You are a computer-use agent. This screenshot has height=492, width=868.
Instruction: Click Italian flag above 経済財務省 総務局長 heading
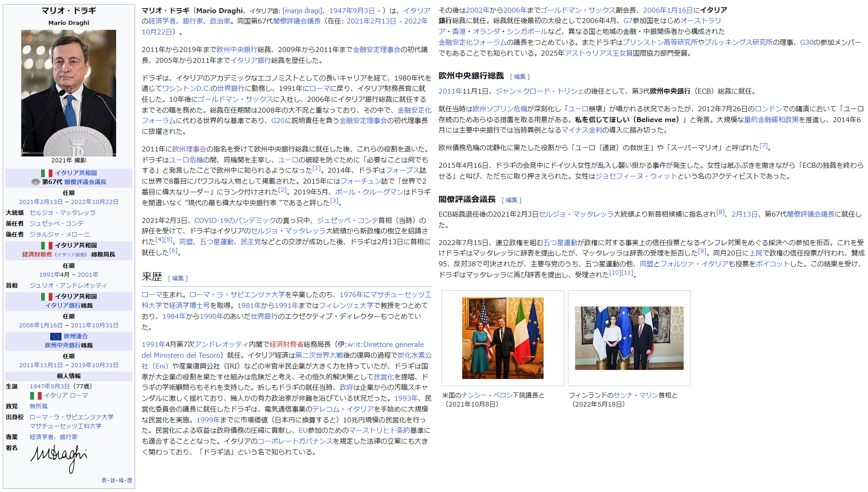pos(47,246)
